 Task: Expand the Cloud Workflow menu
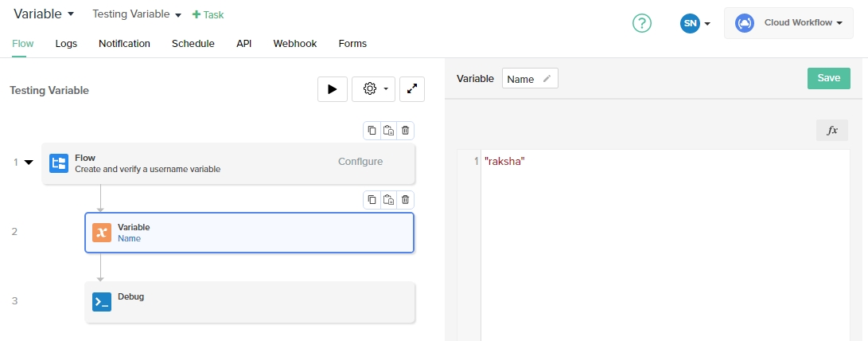tap(788, 23)
